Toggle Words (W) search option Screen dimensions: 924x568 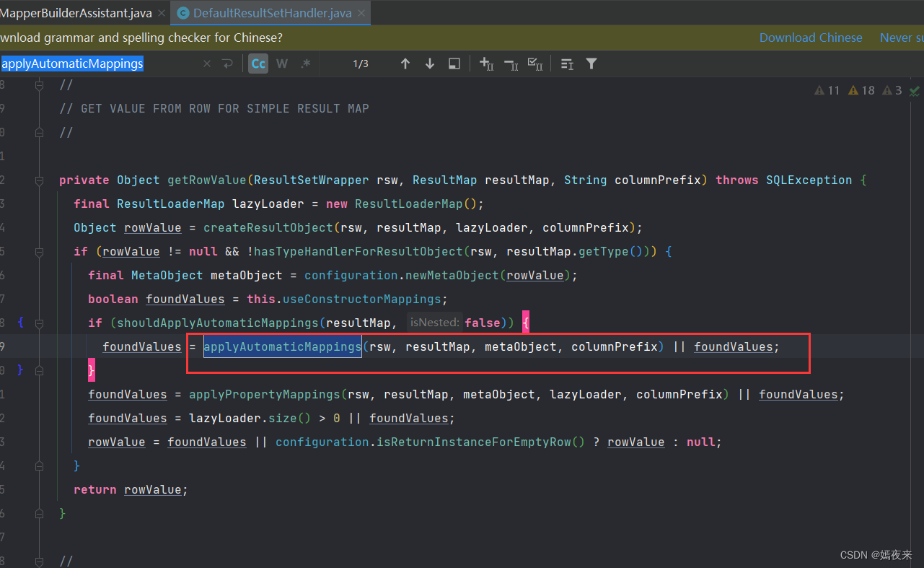pos(282,64)
